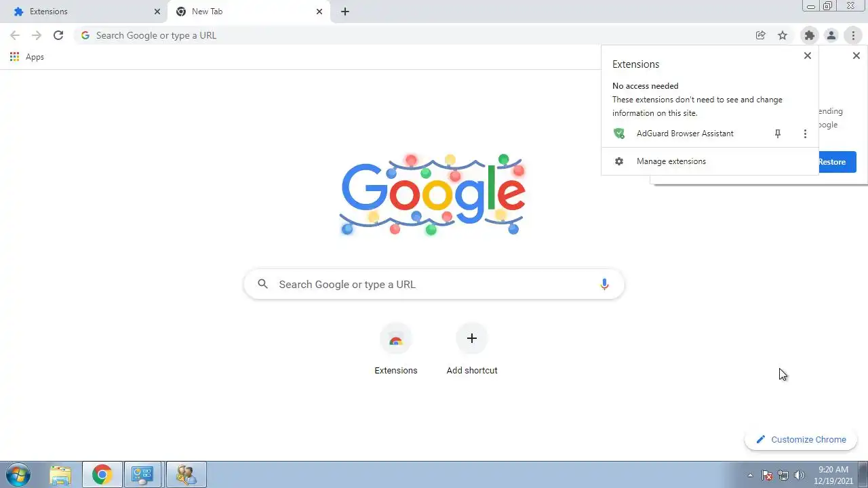868x488 pixels.
Task: Click the Action Center flag icon
Action: tap(767, 475)
